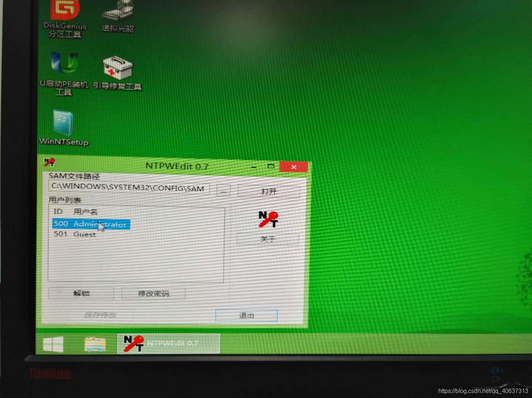Screen dimensions: 532x398
Task: Click the SAM file path input field
Action: click(x=129, y=188)
